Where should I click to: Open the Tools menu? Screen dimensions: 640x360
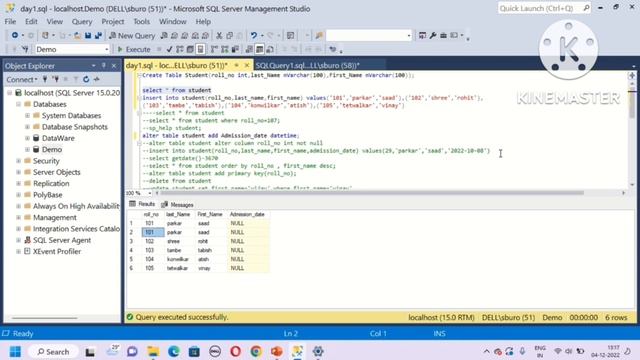141,22
